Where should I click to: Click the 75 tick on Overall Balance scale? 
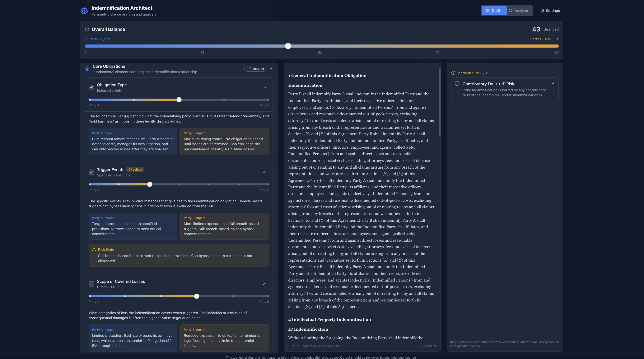pyautogui.click(x=437, y=53)
